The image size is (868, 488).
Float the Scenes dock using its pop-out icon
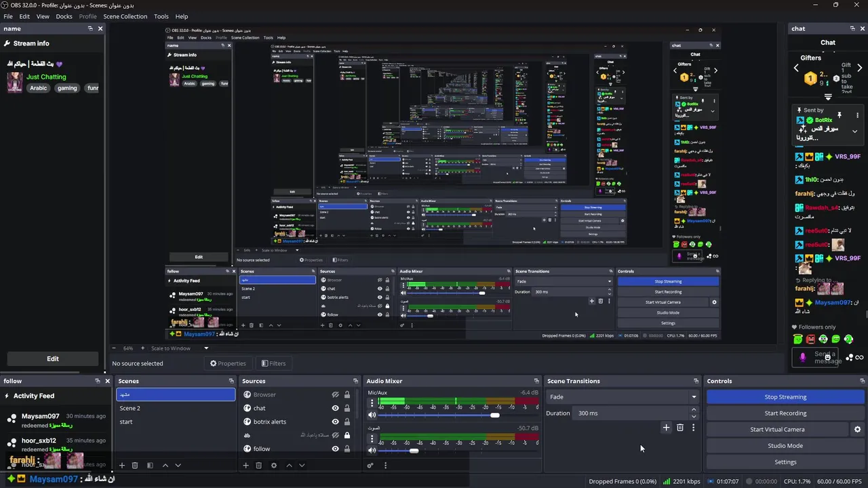point(231,381)
